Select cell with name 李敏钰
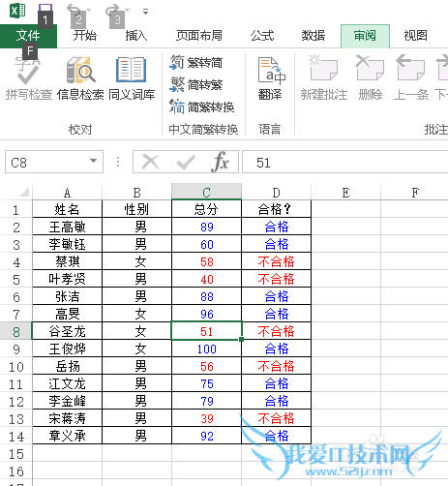This screenshot has height=486, width=448. pos(67,244)
